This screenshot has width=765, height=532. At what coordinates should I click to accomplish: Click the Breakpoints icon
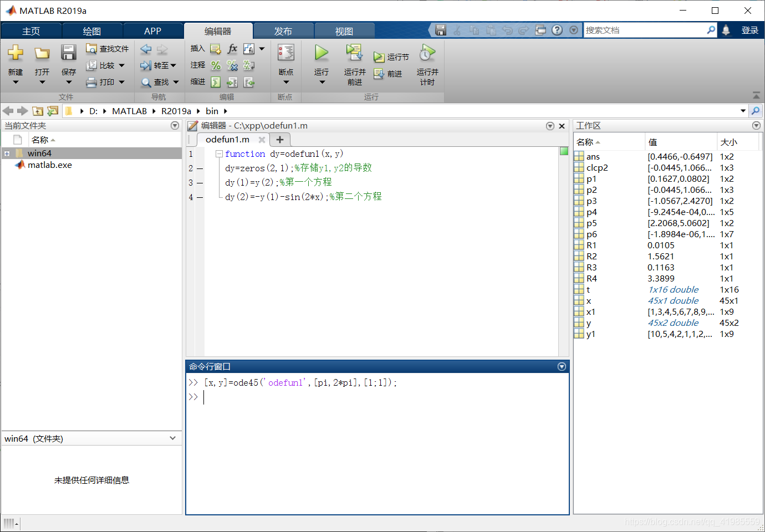pyautogui.click(x=286, y=53)
